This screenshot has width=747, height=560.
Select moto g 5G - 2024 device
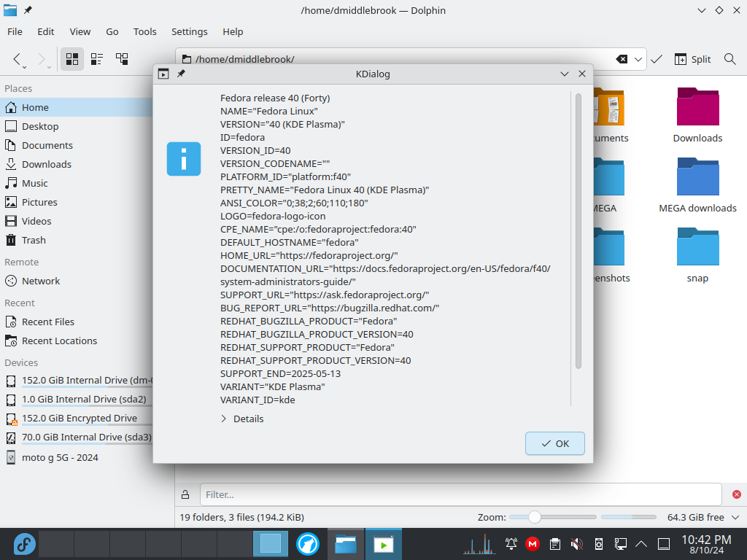77,458
